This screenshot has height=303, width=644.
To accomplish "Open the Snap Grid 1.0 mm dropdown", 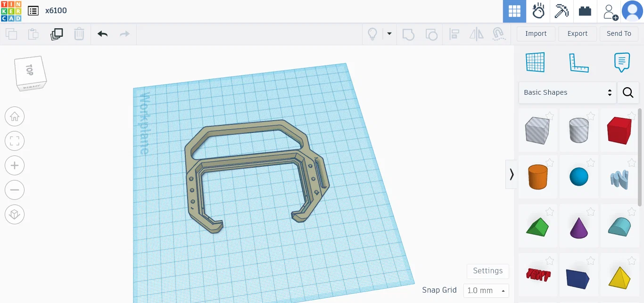I will 486,290.
